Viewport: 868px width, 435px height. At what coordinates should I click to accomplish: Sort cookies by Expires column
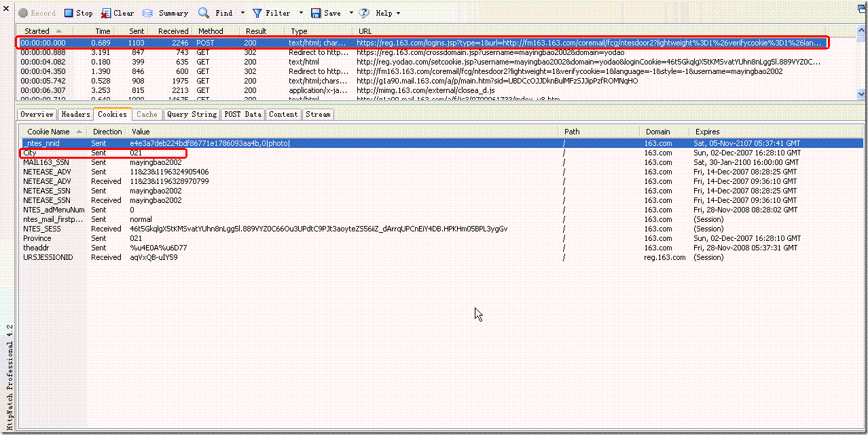[x=776, y=132]
